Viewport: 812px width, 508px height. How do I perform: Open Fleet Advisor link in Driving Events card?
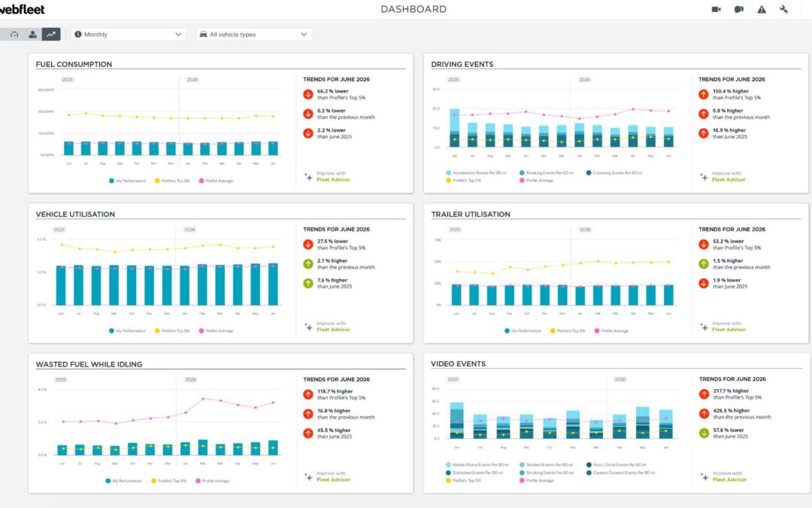729,180
